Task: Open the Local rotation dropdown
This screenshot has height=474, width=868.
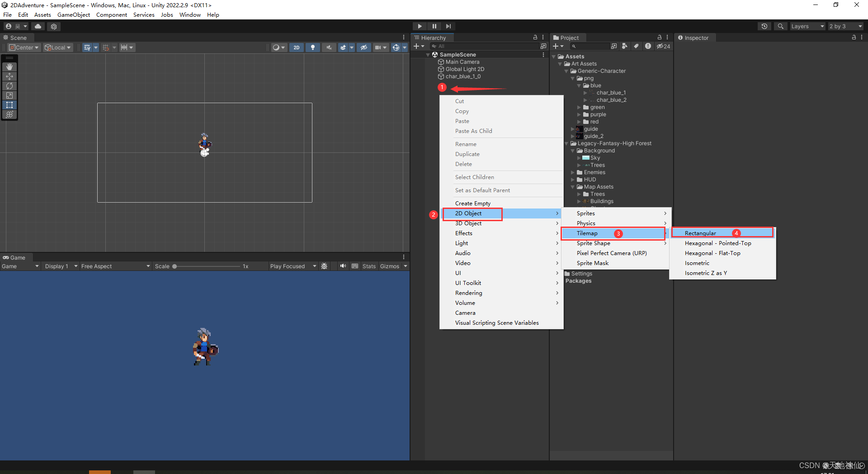Action: pyautogui.click(x=57, y=47)
